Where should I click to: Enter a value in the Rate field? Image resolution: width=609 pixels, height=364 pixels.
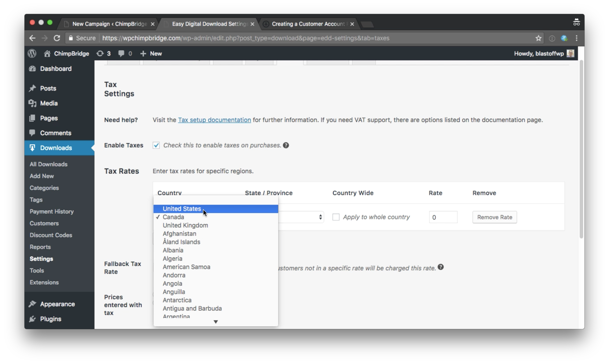tap(443, 217)
